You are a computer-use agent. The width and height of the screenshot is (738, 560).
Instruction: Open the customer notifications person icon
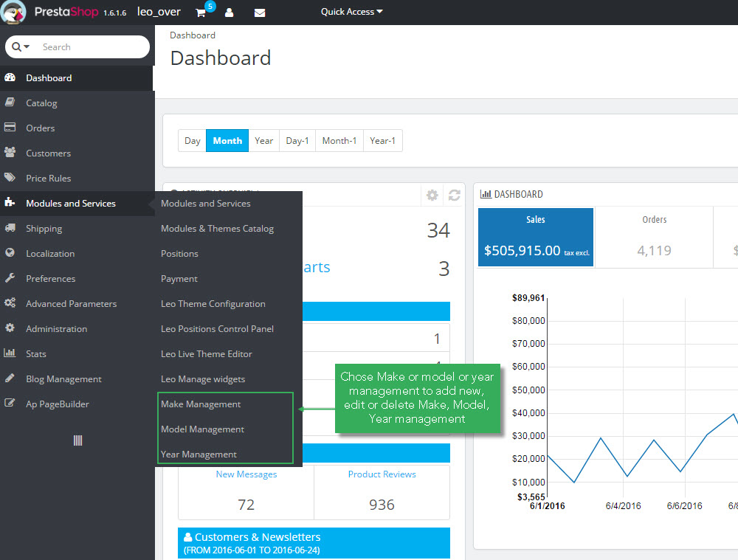pyautogui.click(x=230, y=13)
